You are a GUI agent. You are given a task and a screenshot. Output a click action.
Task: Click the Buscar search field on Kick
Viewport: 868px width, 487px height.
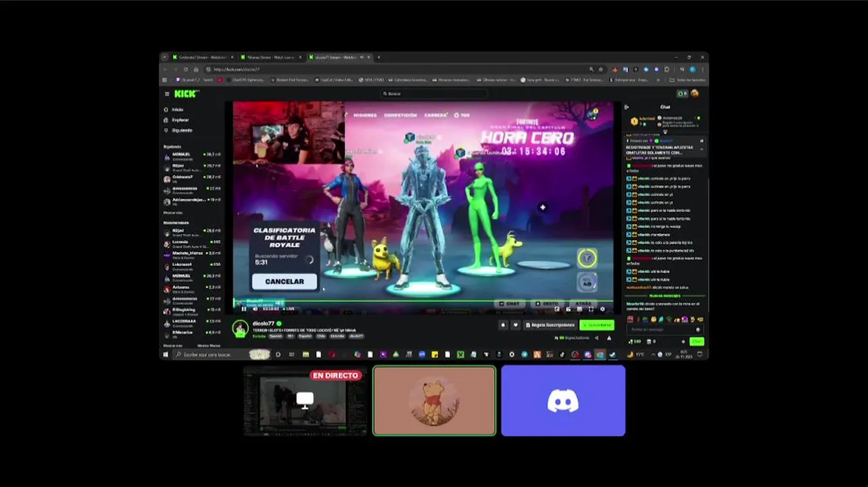click(433, 94)
